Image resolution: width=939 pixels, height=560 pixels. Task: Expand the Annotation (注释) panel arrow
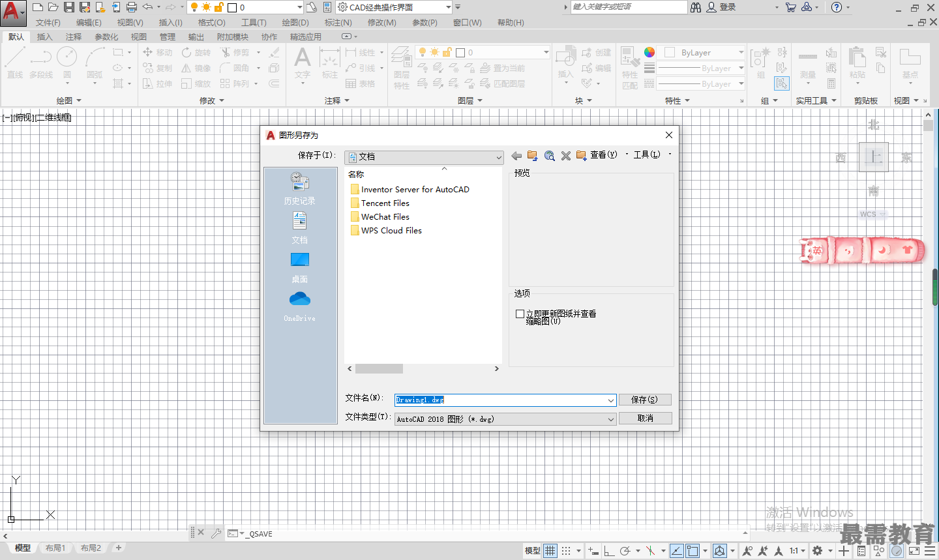[347, 101]
